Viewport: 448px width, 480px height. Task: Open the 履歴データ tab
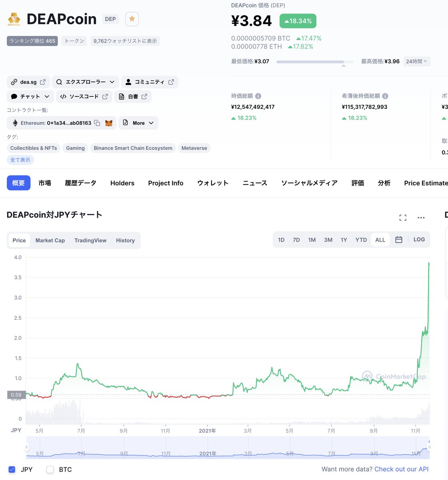tap(81, 183)
